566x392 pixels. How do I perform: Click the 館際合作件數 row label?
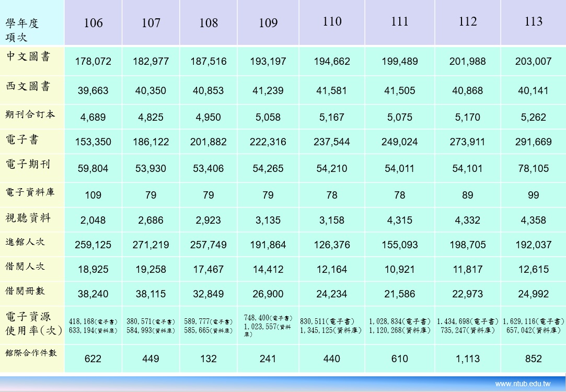31,353
